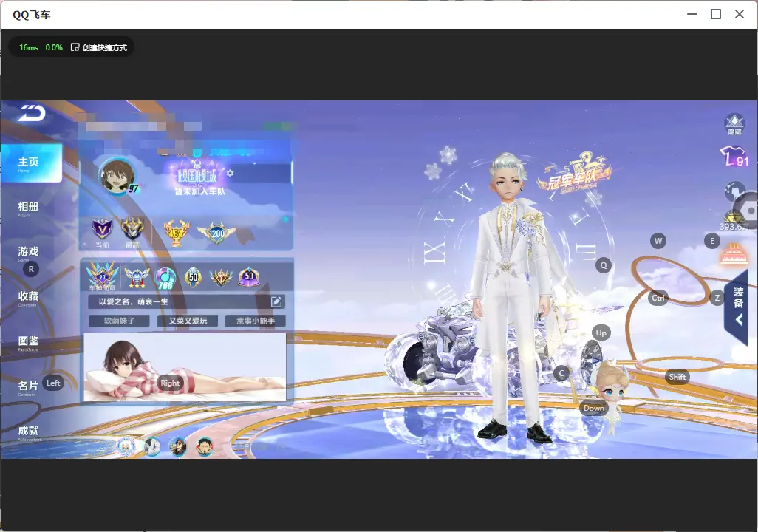Open the 车神勋章 medal badge
The image size is (758, 532).
(x=102, y=276)
